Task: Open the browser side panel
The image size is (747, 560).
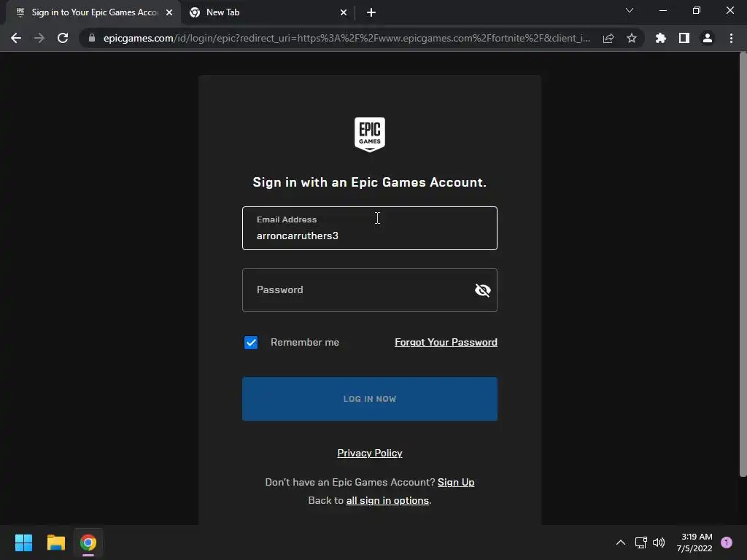Action: (x=684, y=38)
